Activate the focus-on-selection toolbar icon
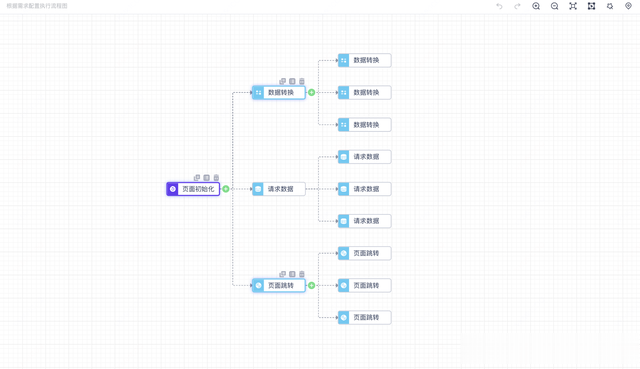640x369 pixels. (591, 6)
